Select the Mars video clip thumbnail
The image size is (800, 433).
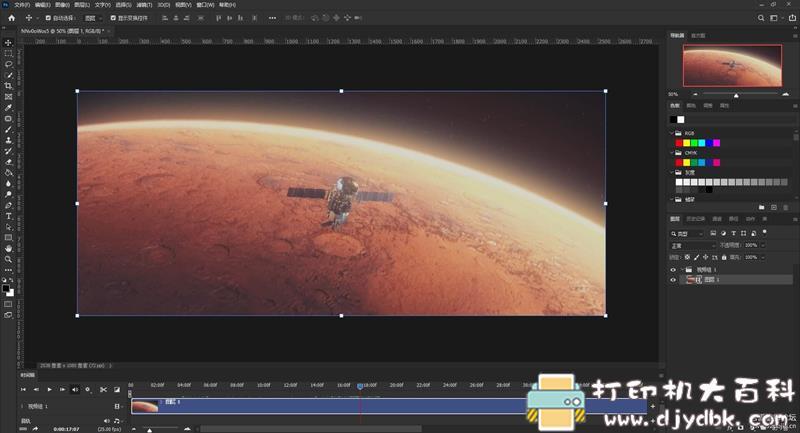pos(145,406)
